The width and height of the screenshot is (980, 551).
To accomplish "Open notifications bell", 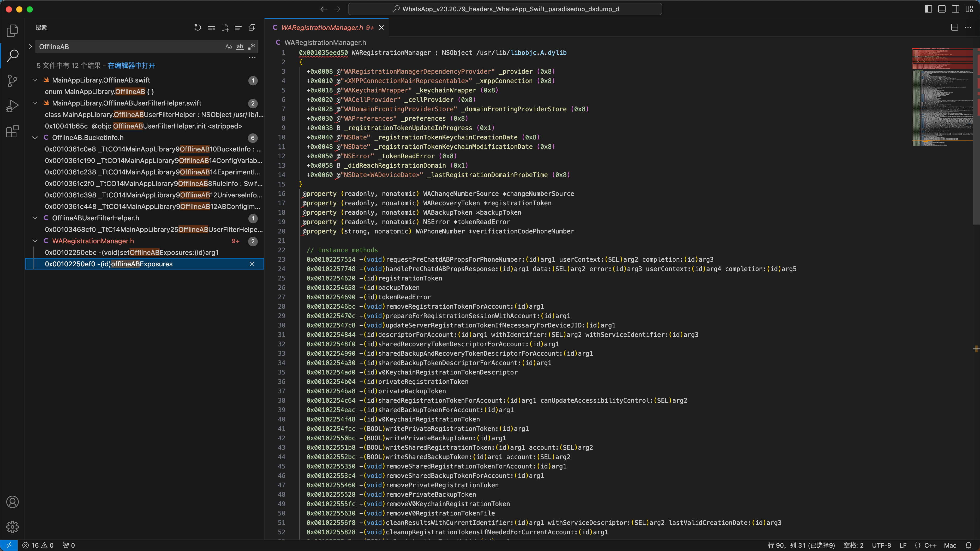I will 968,545.
